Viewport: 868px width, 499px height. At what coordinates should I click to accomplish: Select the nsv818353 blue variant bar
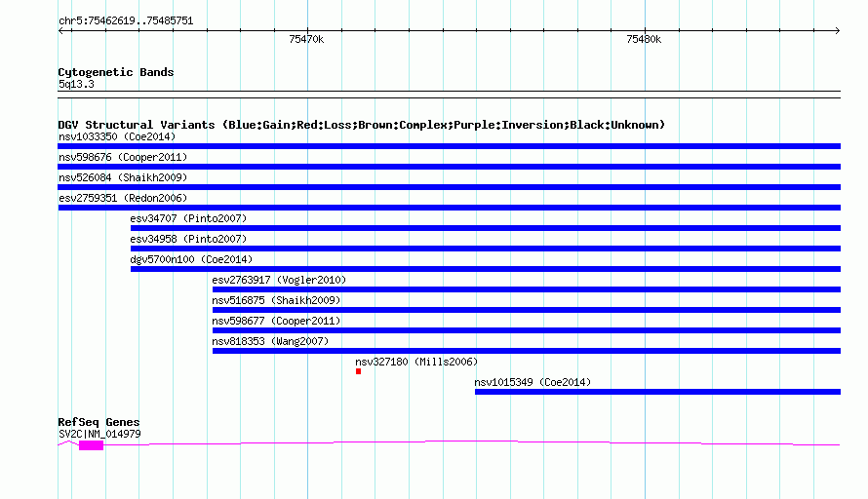coord(527,351)
